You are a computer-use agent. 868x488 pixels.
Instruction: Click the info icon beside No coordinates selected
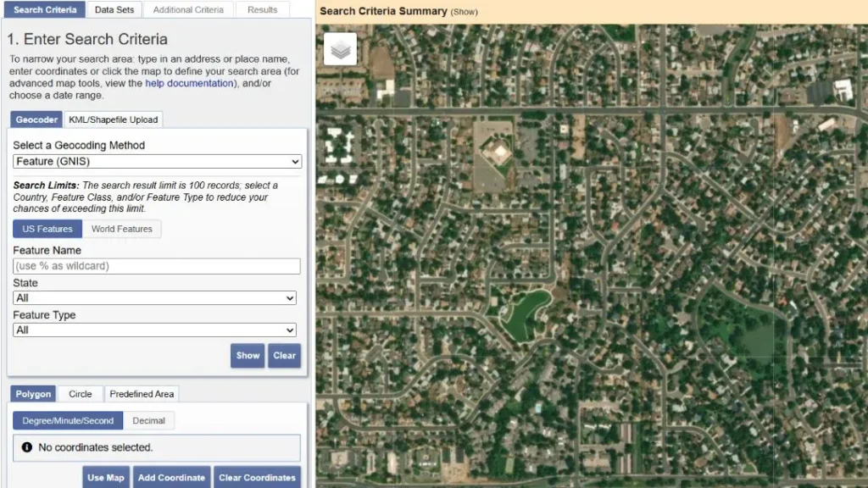[x=26, y=447]
